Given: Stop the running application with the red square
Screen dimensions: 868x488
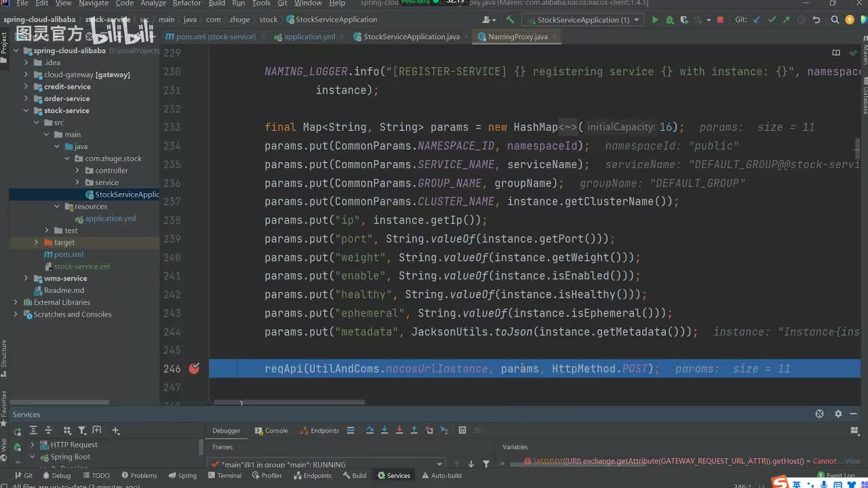Looking at the screenshot, I should (720, 20).
